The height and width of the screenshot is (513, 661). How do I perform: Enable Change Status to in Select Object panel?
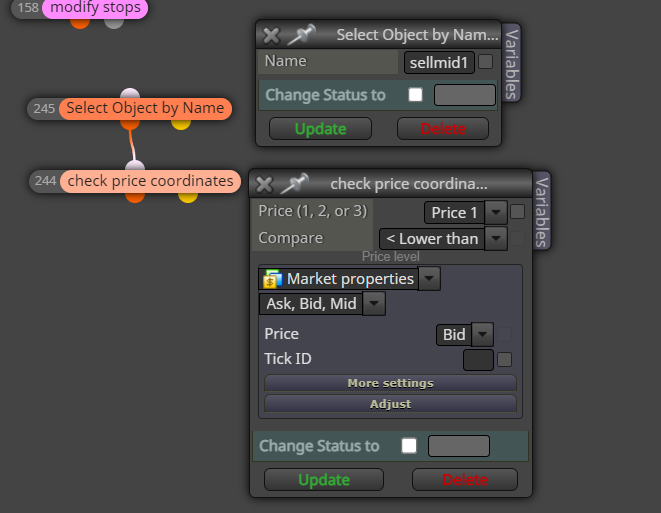point(416,95)
